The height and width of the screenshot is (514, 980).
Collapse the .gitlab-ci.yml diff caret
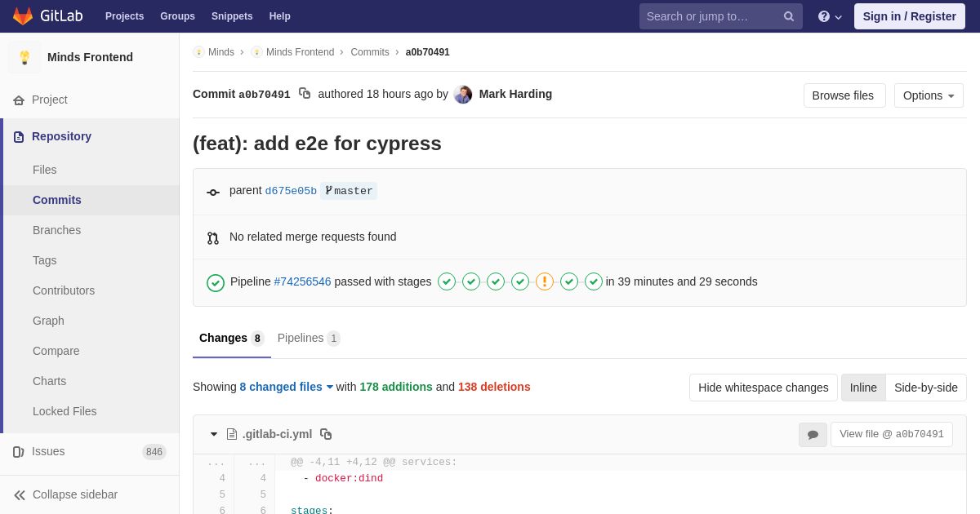(x=214, y=434)
